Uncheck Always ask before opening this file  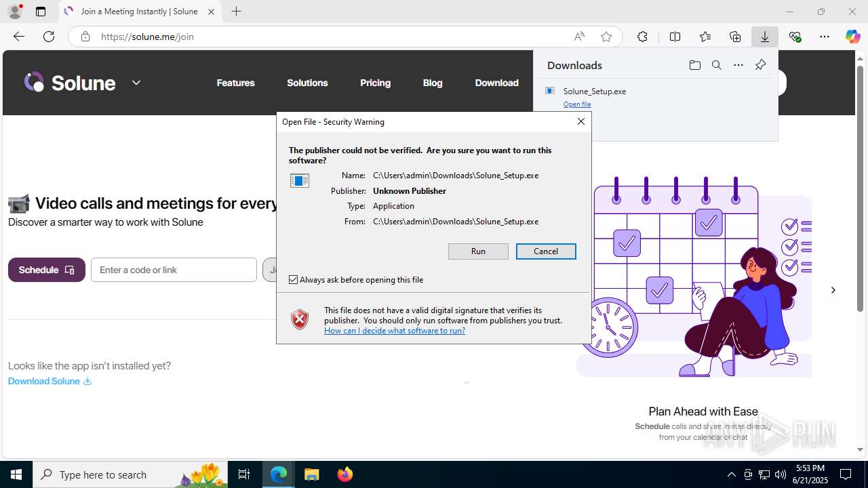point(293,280)
